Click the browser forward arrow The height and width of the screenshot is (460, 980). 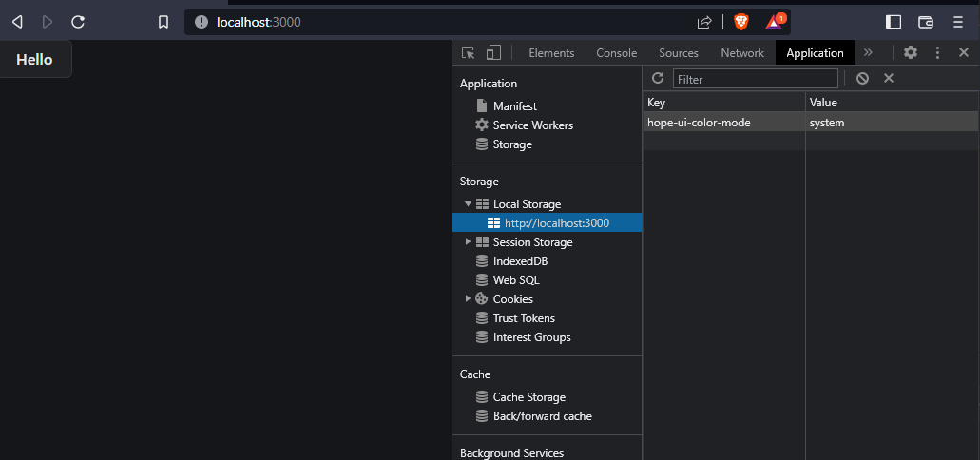click(x=48, y=23)
